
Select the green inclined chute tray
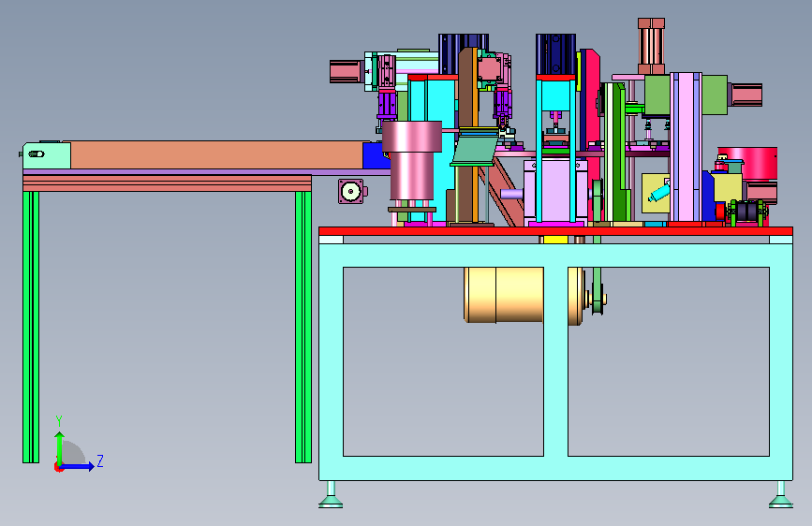pos(475,150)
